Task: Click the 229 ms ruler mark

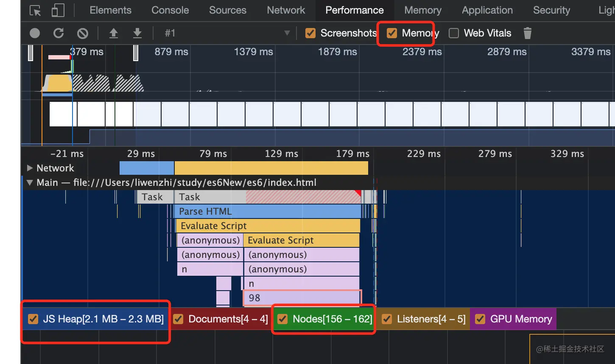Action: click(x=424, y=154)
